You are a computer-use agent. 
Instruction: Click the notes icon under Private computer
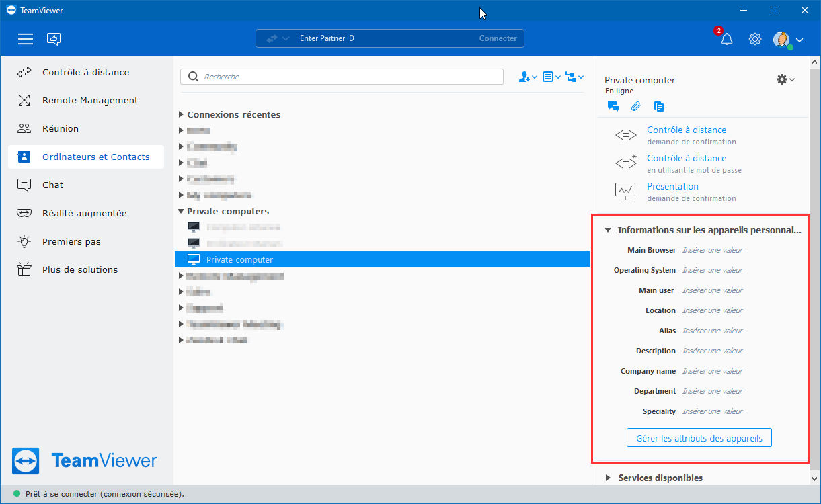pos(659,106)
